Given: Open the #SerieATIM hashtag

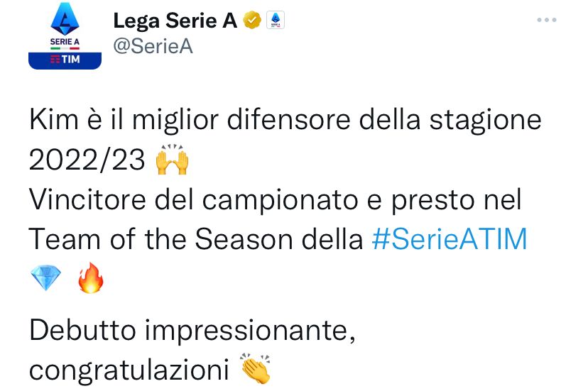Looking at the screenshot, I should pos(450,240).
